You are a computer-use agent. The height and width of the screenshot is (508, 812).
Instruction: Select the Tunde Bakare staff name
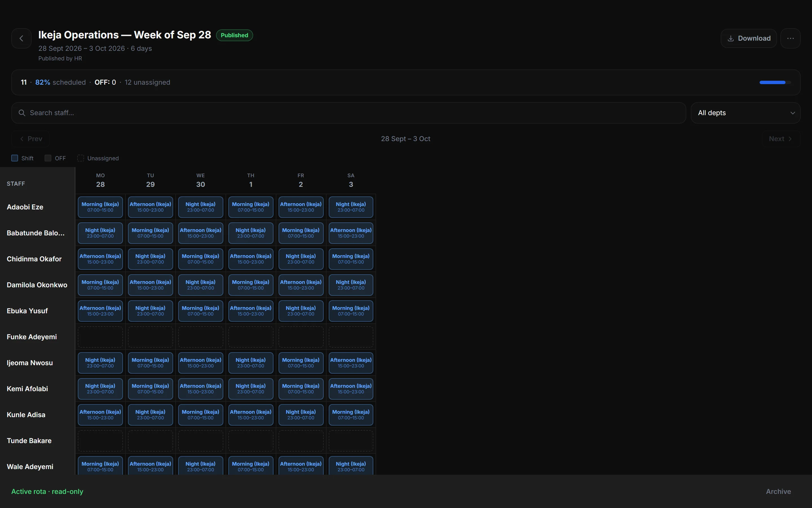(x=29, y=441)
